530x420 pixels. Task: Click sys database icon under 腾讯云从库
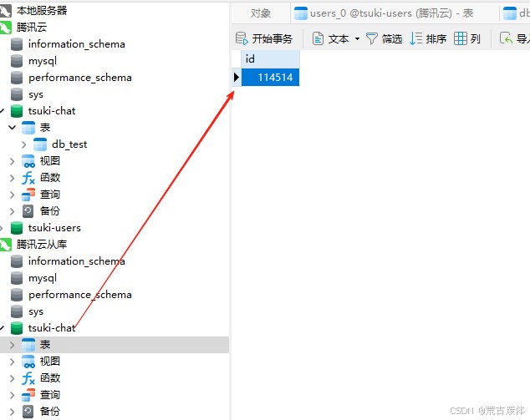tap(17, 311)
